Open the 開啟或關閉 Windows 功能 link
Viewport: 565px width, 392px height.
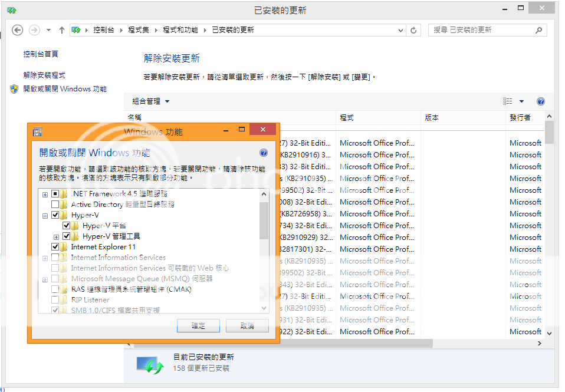pos(65,89)
